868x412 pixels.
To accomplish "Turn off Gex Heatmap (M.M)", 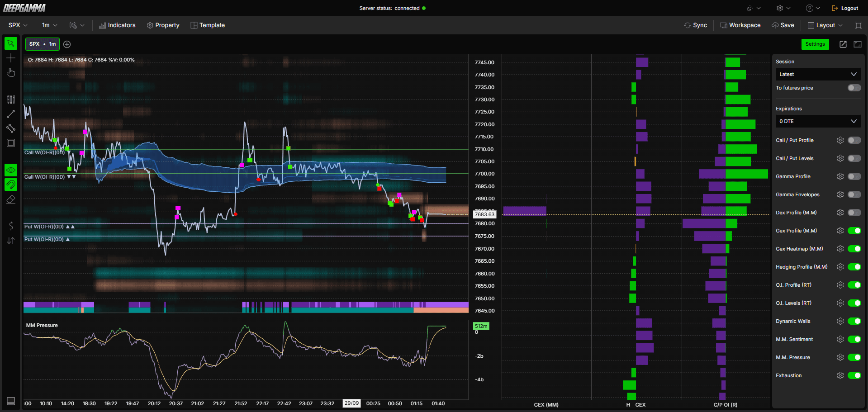I will click(854, 249).
